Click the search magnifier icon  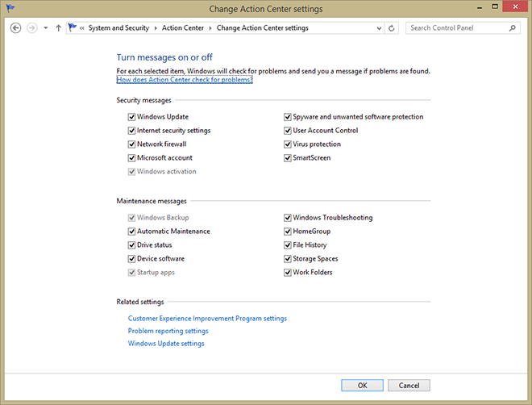[x=513, y=28]
